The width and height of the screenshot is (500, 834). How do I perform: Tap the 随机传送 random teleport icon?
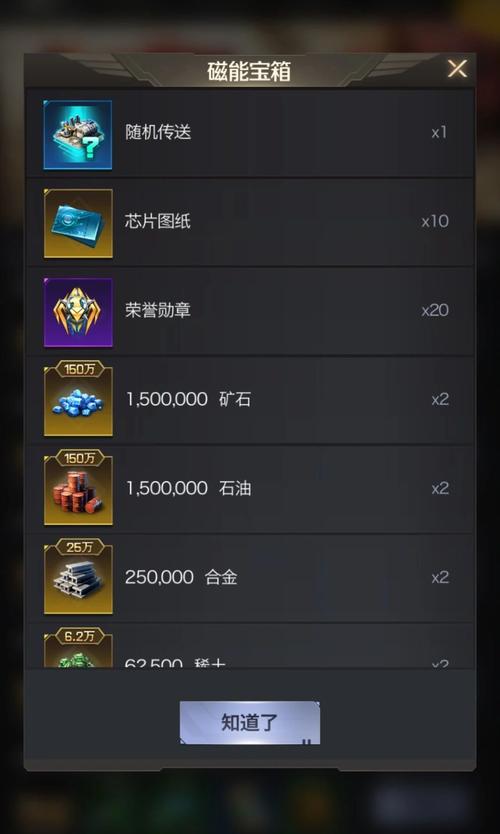click(78, 135)
